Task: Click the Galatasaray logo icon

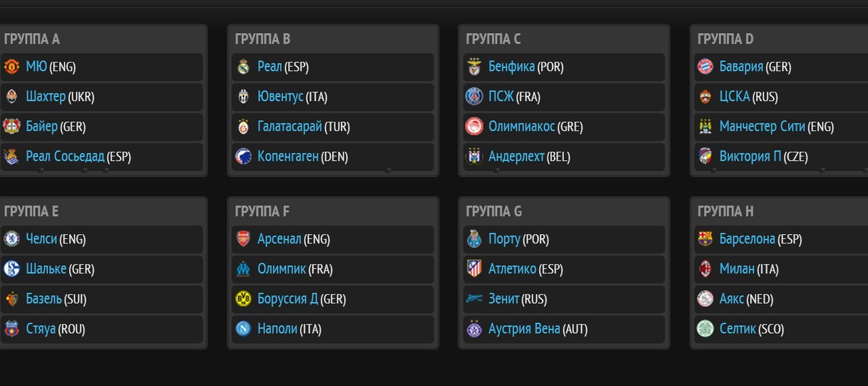Action: pos(243,126)
